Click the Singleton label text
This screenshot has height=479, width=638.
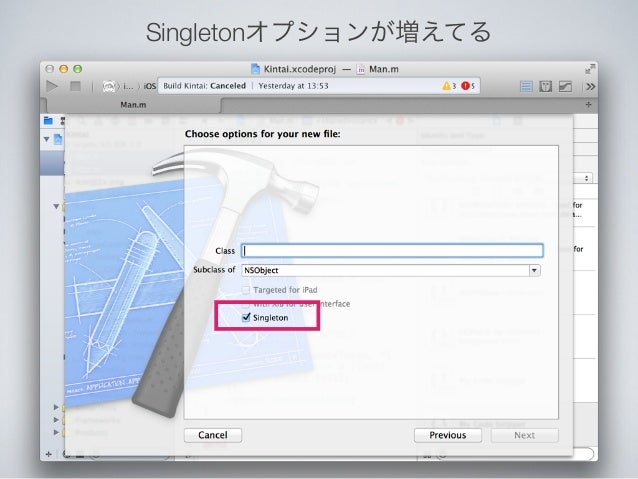point(271,318)
